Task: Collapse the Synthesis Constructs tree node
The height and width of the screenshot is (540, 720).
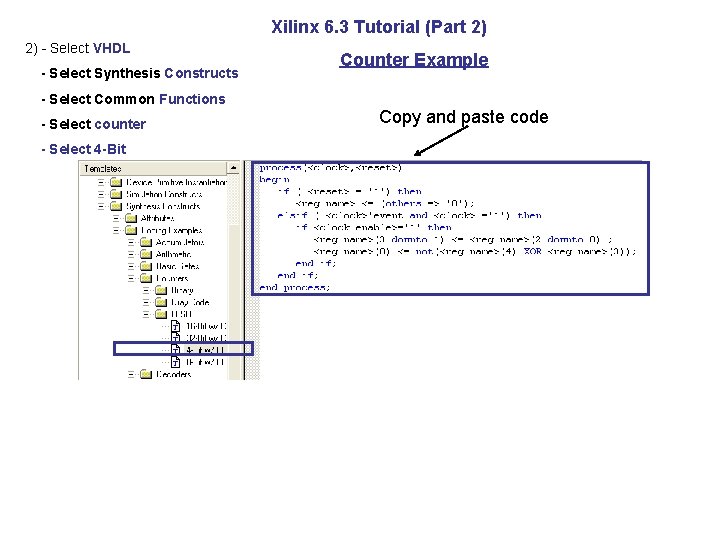Action: 101,206
